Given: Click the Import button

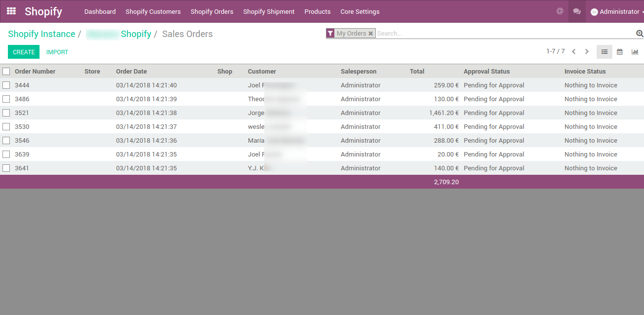Looking at the screenshot, I should pyautogui.click(x=57, y=52).
